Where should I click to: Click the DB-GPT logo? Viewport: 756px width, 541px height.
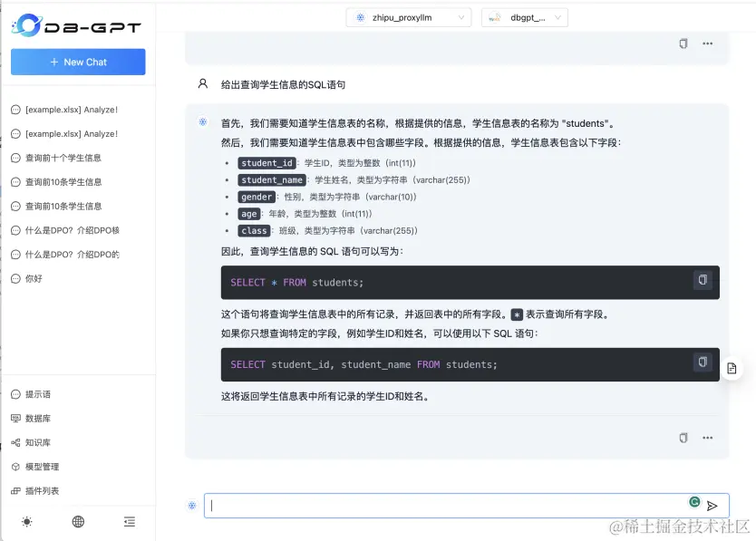(x=76, y=26)
